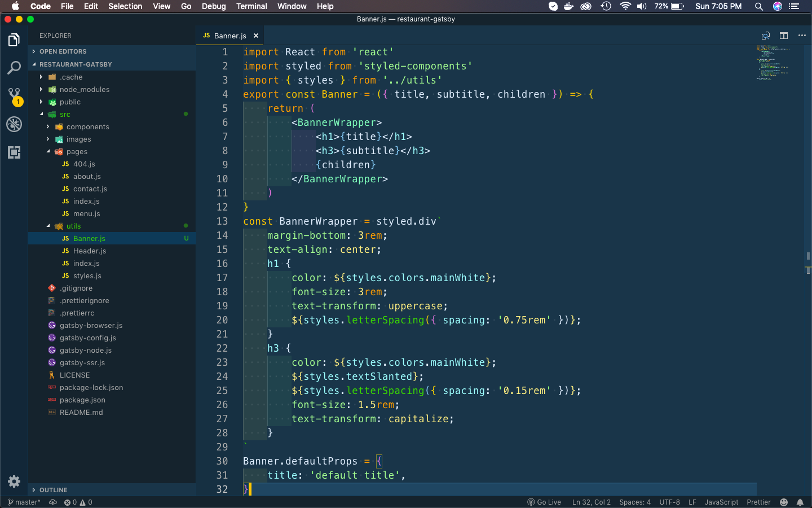Open Time Machine menu bar icon
This screenshot has height=508, width=812.
pyautogui.click(x=606, y=6)
